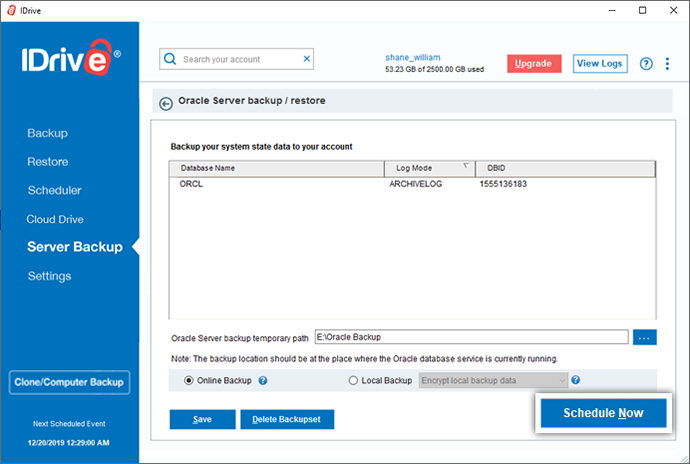Click the ARCHIVELOG log mode cell
The width and height of the screenshot is (690, 464).
415,184
